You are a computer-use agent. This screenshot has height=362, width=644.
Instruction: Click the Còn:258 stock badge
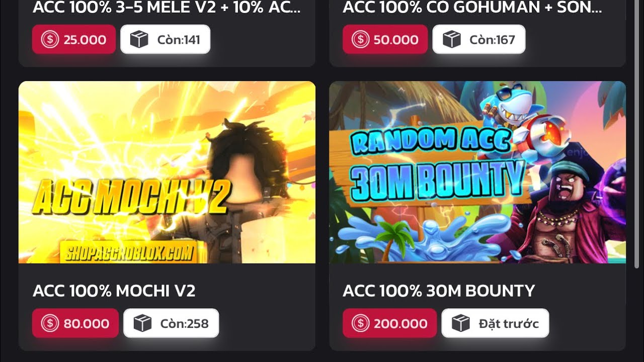(171, 323)
